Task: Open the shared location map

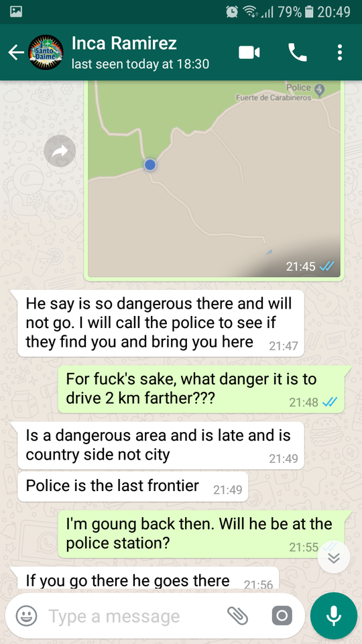Action: tap(215, 179)
